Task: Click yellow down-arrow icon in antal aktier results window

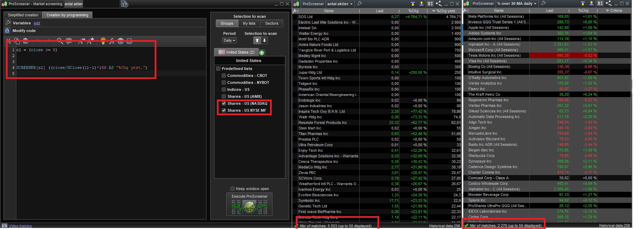Action: [x=413, y=3]
